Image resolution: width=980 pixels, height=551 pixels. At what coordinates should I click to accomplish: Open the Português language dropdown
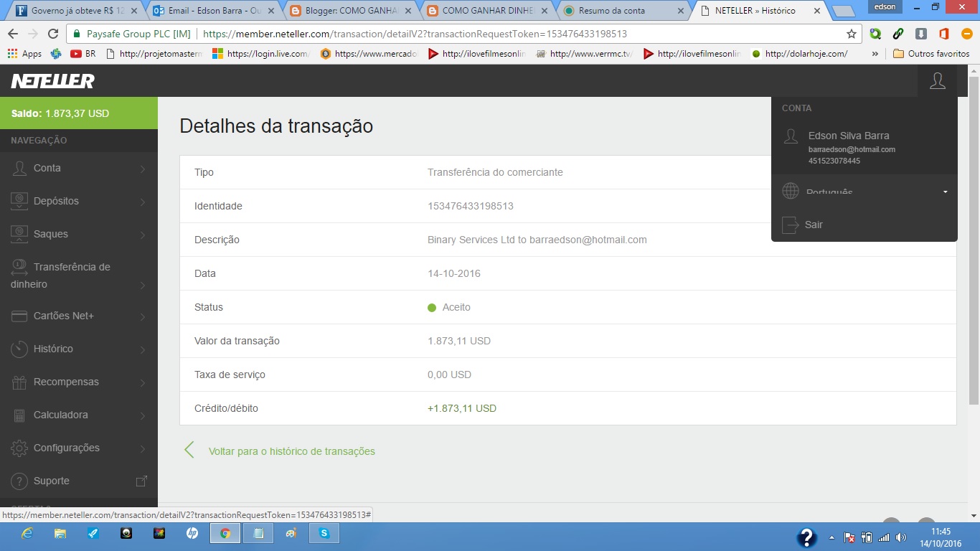pos(864,192)
